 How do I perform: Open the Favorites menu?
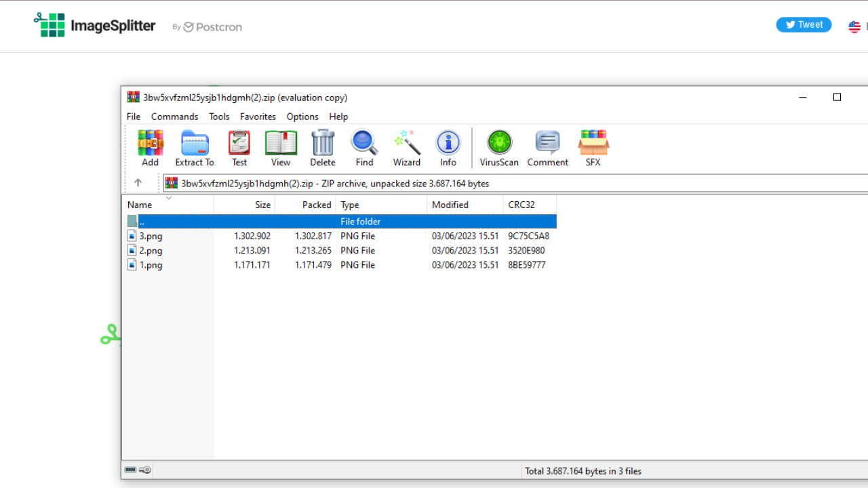258,117
